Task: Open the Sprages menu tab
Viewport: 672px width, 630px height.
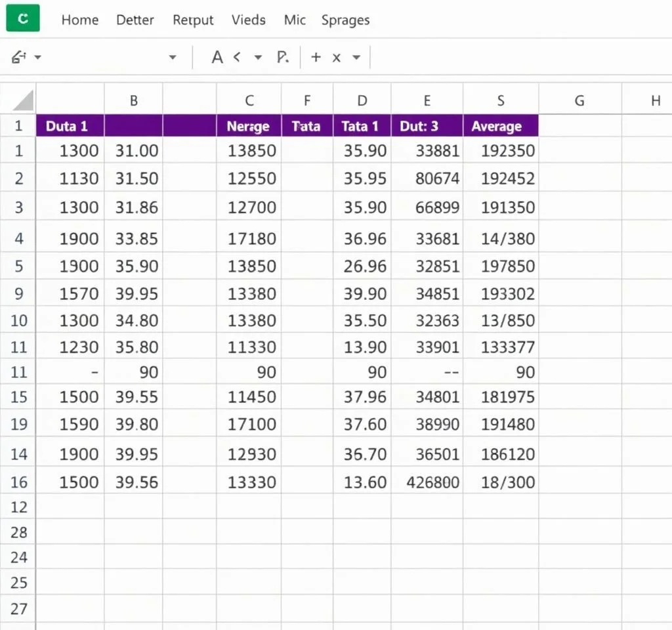Action: click(345, 20)
